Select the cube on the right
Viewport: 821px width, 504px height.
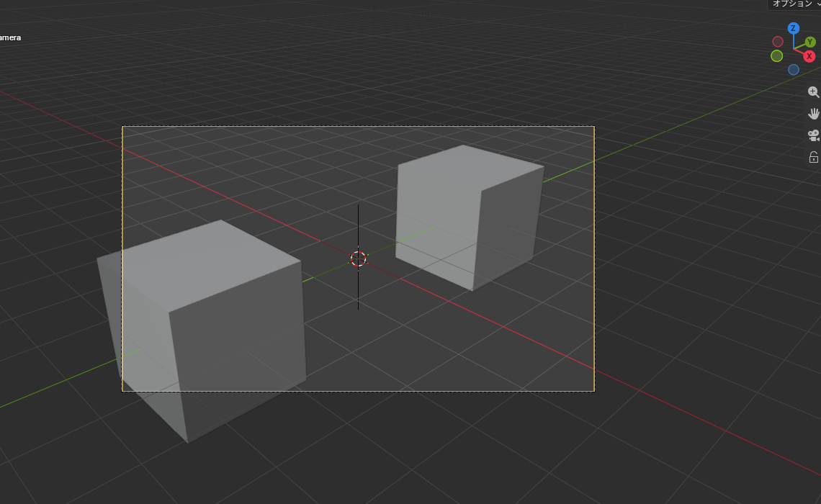tap(469, 217)
